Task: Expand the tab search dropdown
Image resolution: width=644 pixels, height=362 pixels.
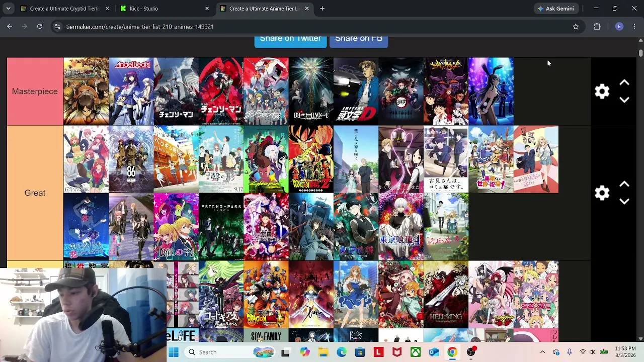Action: (8, 9)
